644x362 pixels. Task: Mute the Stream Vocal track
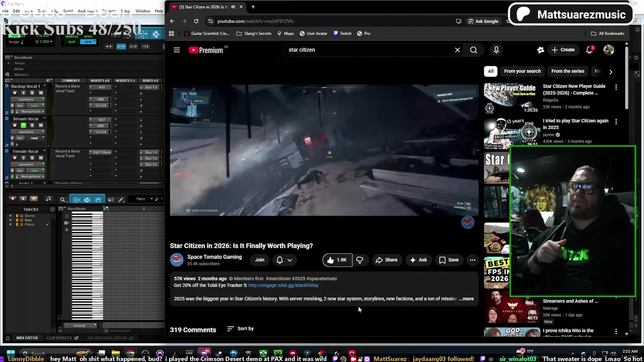pos(41,125)
